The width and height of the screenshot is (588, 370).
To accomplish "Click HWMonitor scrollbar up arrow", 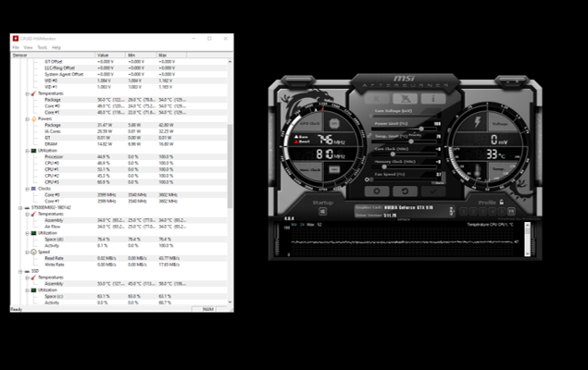I will pos(230,61).
